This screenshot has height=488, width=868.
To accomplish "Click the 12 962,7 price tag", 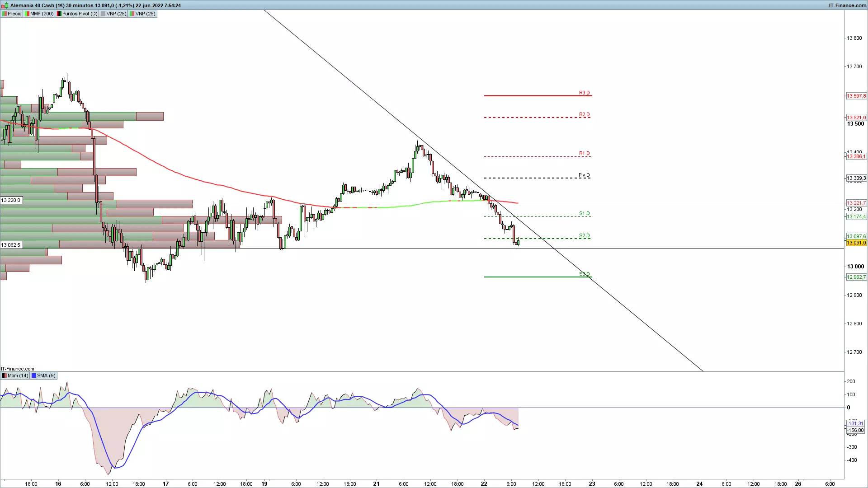I will click(x=856, y=277).
